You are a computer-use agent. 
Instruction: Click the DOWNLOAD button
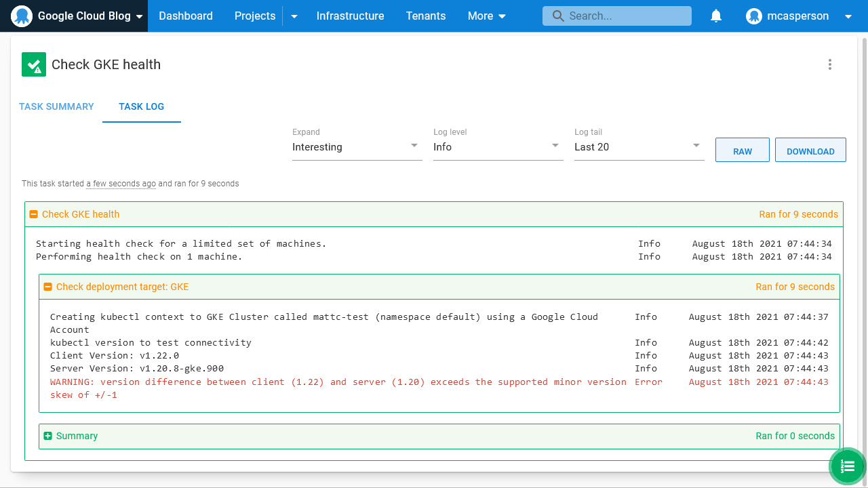coord(810,150)
